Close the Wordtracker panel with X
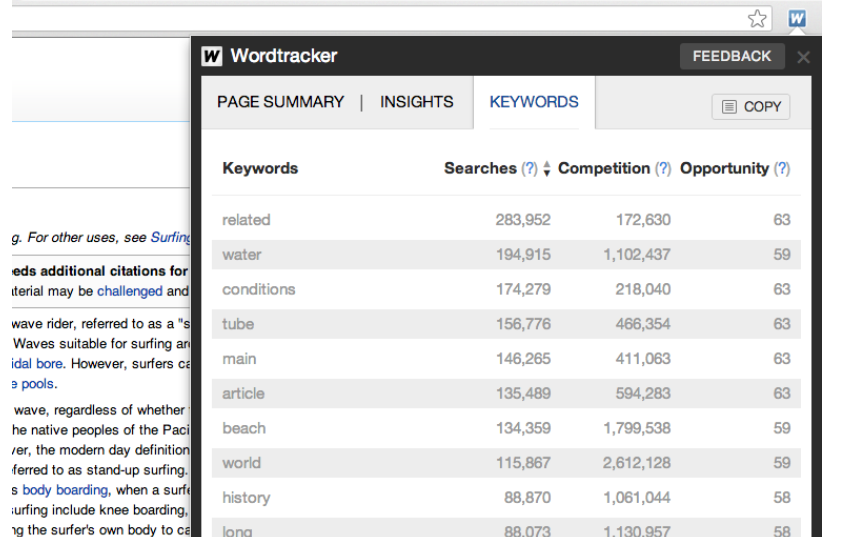This screenshot has height=537, width=849. pyautogui.click(x=803, y=57)
